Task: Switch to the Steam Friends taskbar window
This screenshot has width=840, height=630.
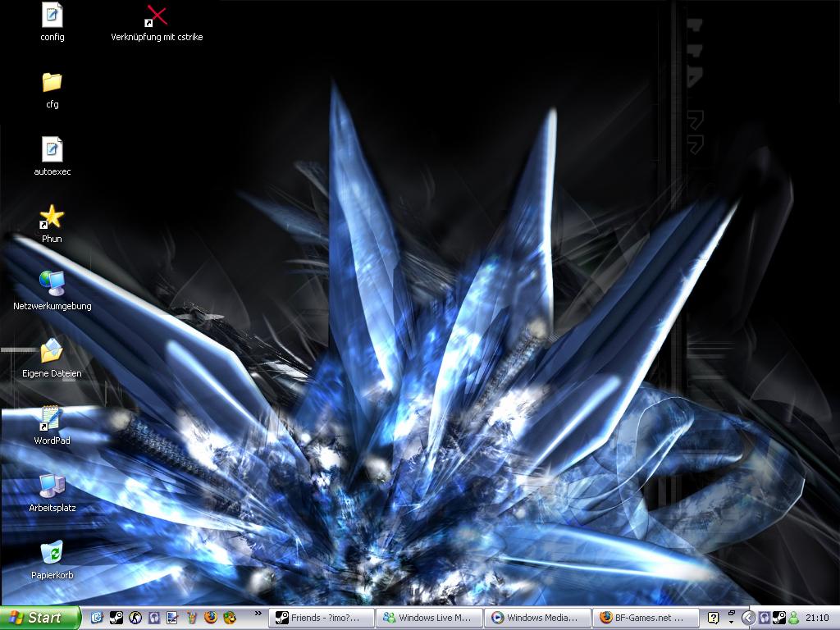Action: [x=322, y=618]
